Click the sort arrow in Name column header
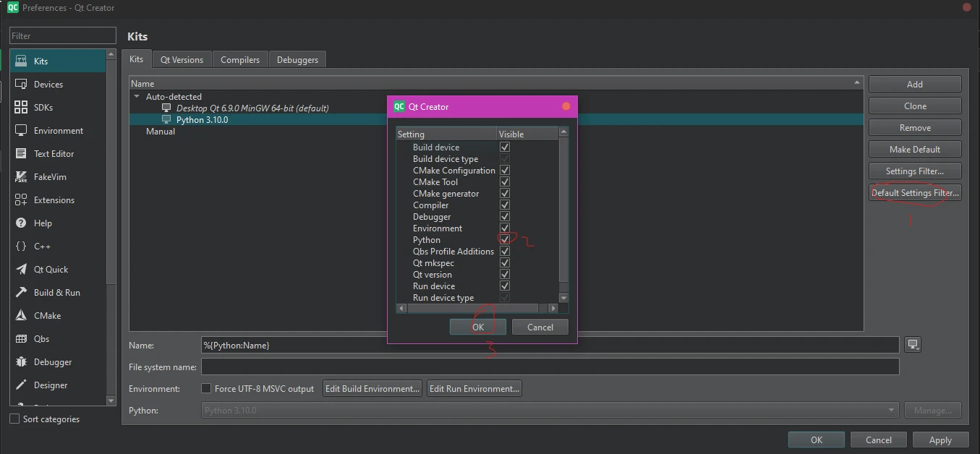The width and height of the screenshot is (980, 454). 857,83
